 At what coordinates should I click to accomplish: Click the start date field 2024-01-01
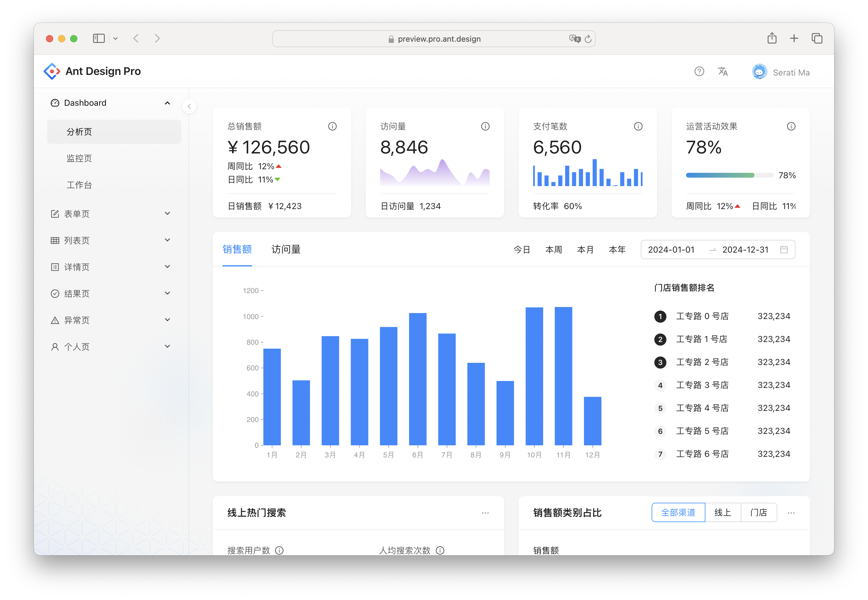[x=671, y=250]
